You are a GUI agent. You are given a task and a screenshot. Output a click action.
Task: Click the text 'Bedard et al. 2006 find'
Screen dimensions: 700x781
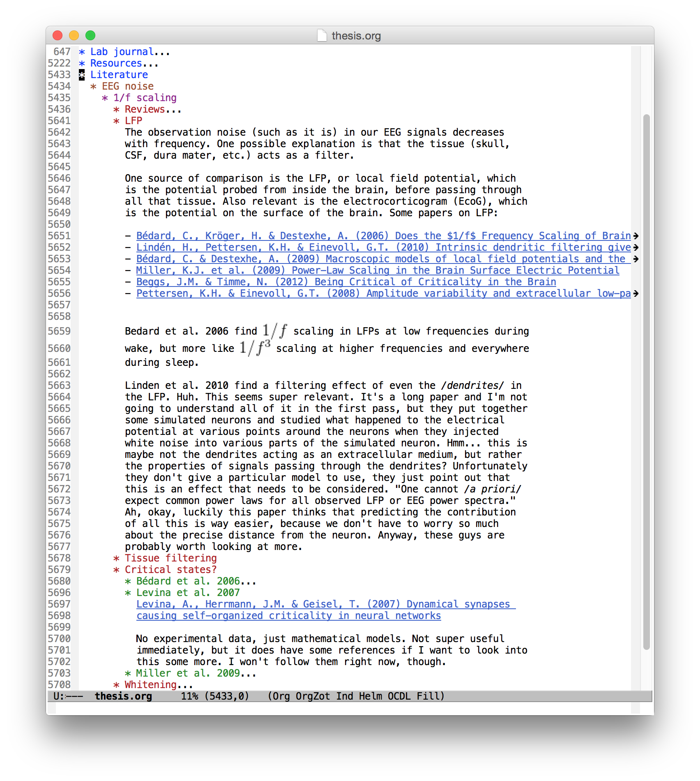(x=191, y=331)
